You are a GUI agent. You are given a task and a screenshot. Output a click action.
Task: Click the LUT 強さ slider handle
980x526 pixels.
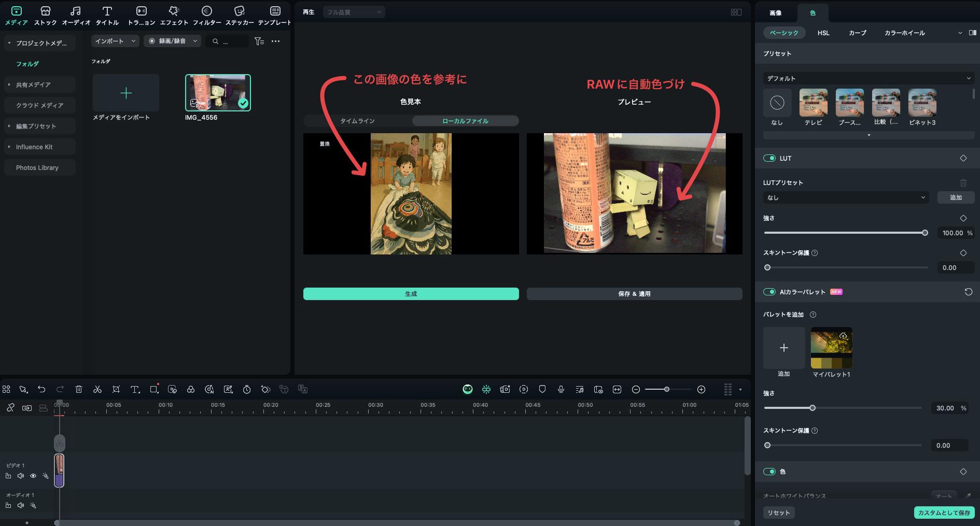pyautogui.click(x=925, y=233)
